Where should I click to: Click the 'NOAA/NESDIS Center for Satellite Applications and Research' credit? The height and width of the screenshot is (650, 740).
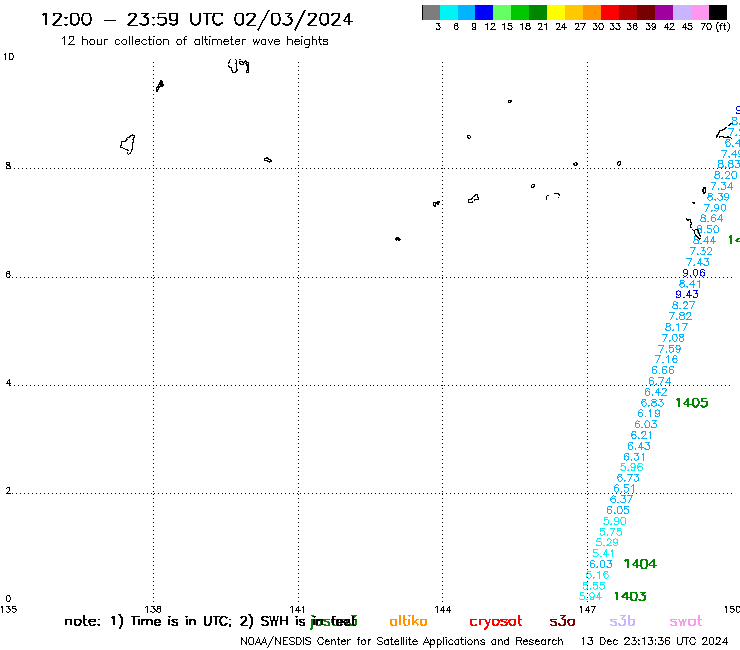[402, 641]
